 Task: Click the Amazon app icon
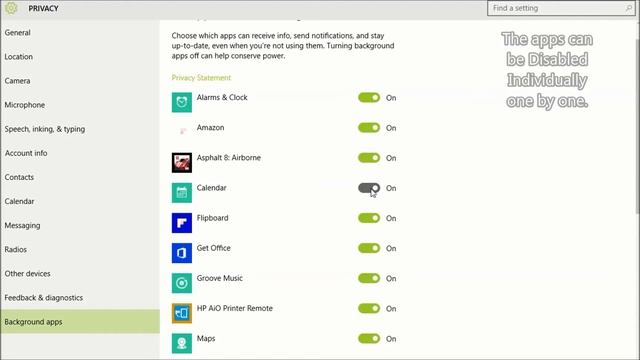(x=182, y=132)
